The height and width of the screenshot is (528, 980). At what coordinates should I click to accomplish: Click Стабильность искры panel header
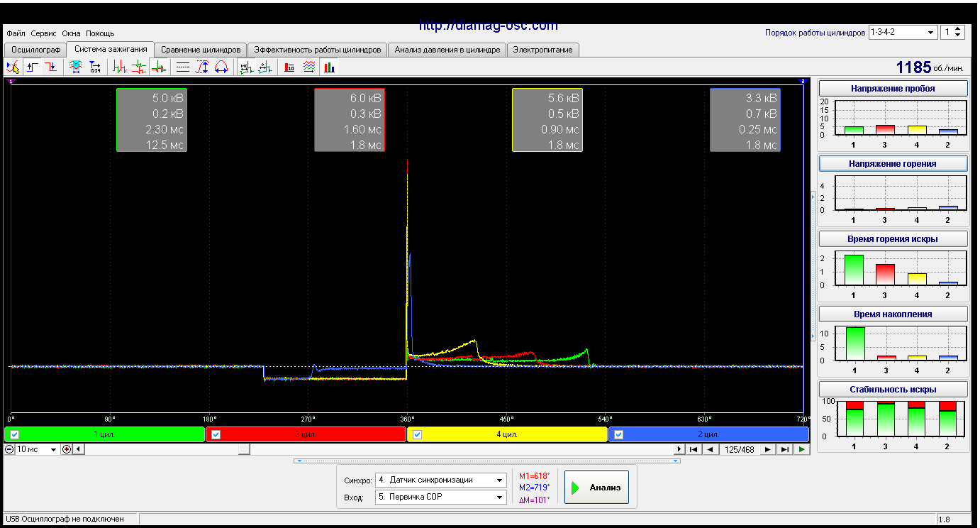point(893,390)
